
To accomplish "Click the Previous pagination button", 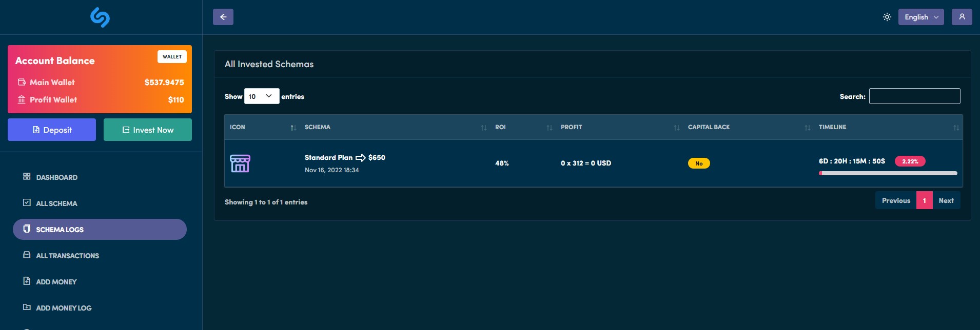I will pos(896,200).
